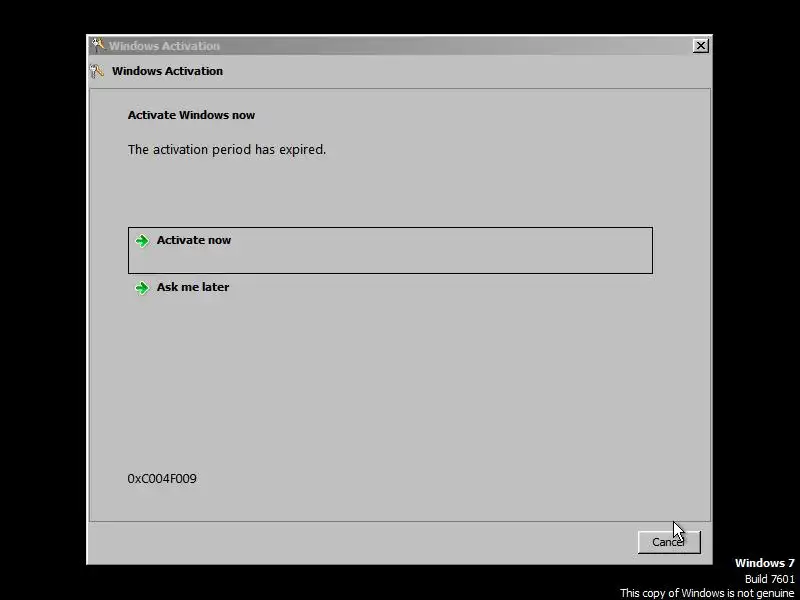Click the green arrow beside Activate now
800x600 pixels.
(142, 240)
